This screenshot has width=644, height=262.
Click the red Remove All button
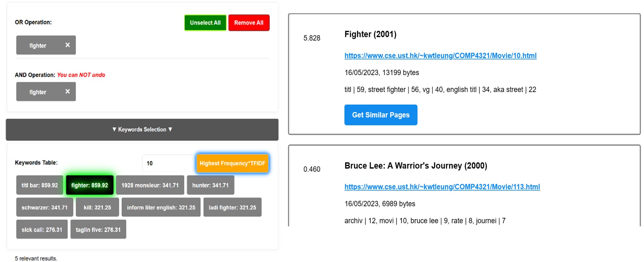pyautogui.click(x=249, y=23)
